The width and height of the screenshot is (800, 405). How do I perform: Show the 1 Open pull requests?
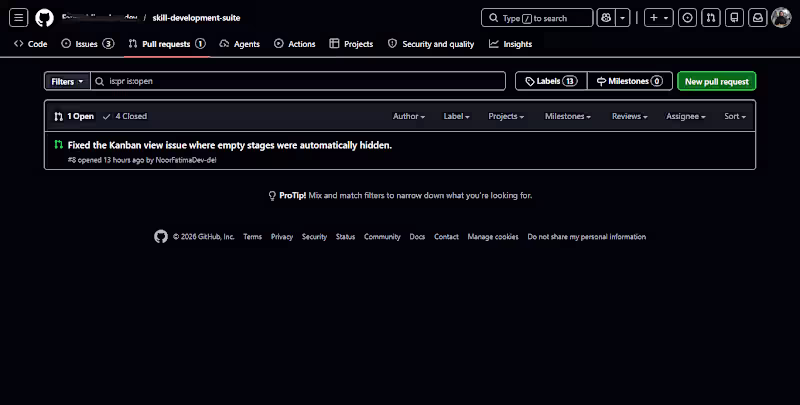coord(74,116)
